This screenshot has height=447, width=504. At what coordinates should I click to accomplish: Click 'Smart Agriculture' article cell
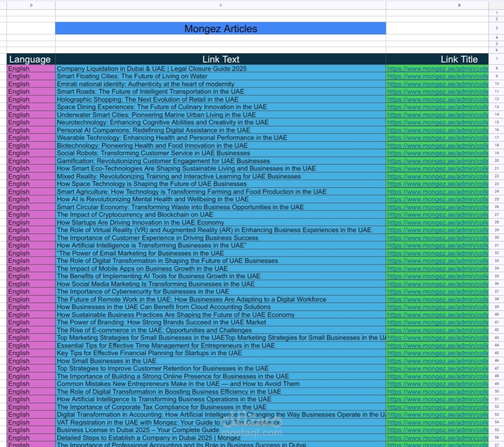[x=220, y=192]
